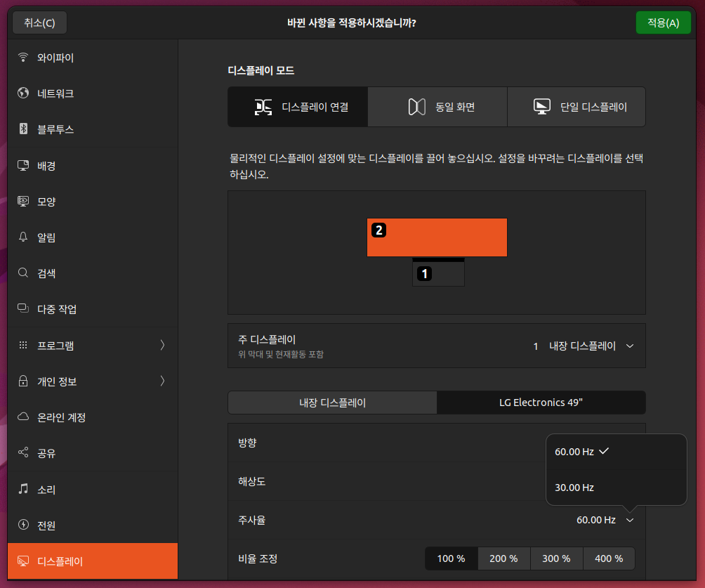The height and width of the screenshot is (588, 705).
Task: Open 전원 settings page
Action: (x=93, y=525)
